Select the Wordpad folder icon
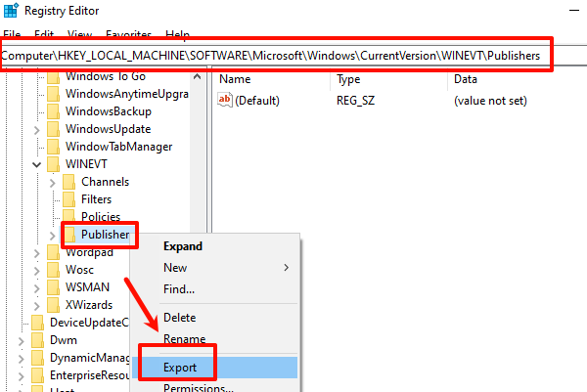587x392 pixels. tap(53, 252)
